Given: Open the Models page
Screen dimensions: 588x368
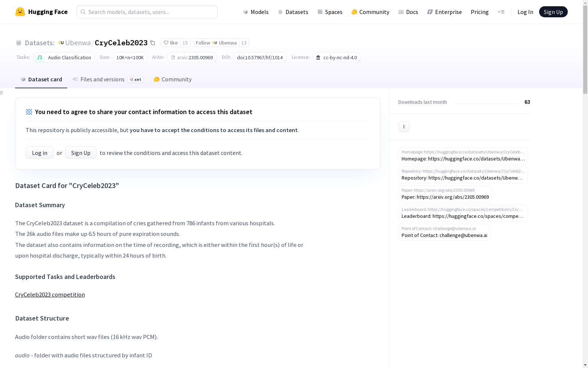Looking at the screenshot, I should [256, 12].
